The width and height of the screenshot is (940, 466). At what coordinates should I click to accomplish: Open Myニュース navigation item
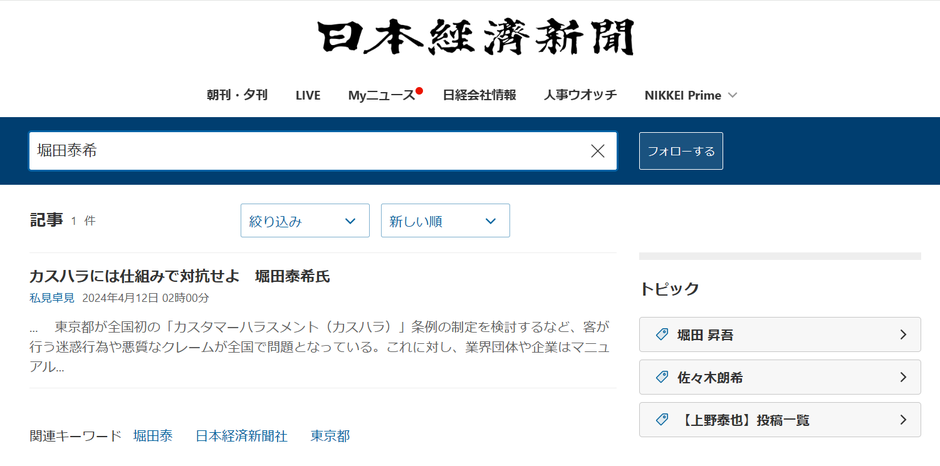pyautogui.click(x=381, y=95)
